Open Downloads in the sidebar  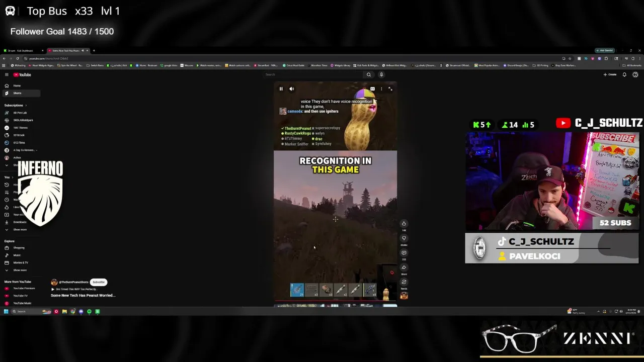(20, 222)
